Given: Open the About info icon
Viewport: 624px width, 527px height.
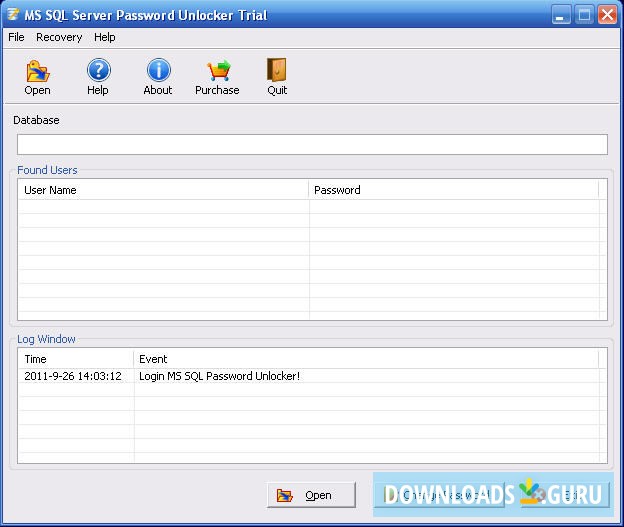Looking at the screenshot, I should tap(158, 70).
